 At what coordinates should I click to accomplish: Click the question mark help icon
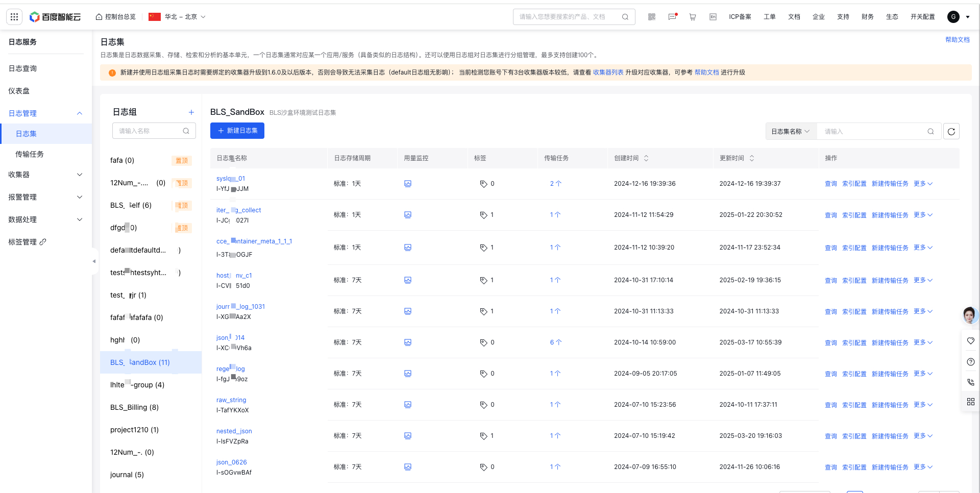pyautogui.click(x=971, y=362)
